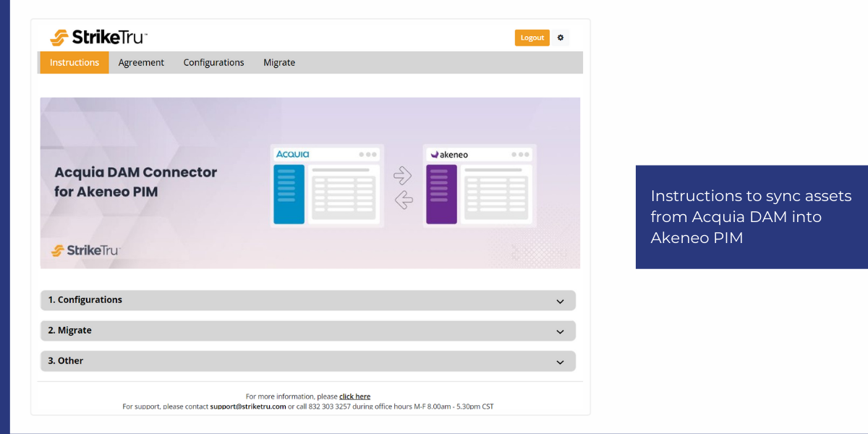Image resolution: width=868 pixels, height=434 pixels.
Task: Click the 'Instructions to sync assets' caption box
Action: click(752, 217)
